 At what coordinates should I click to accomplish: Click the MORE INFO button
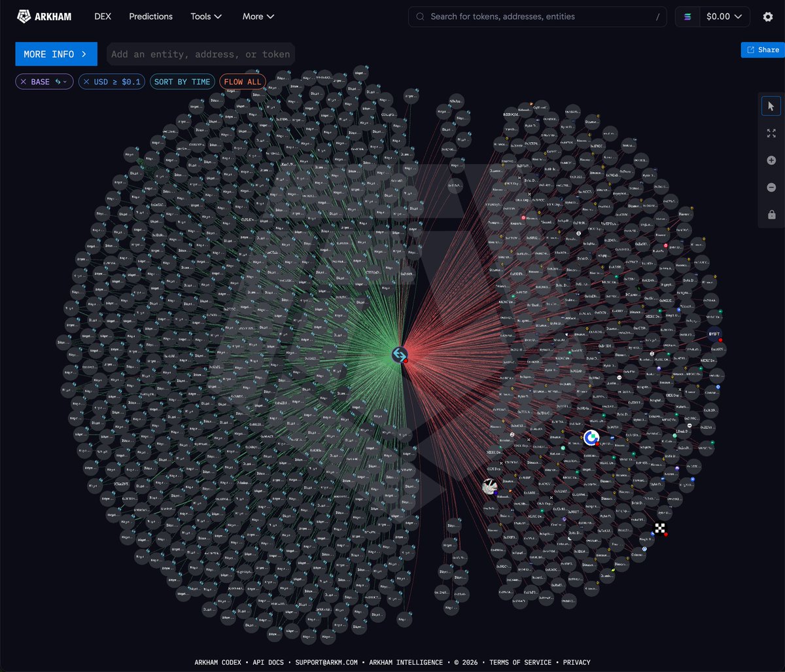coord(56,54)
